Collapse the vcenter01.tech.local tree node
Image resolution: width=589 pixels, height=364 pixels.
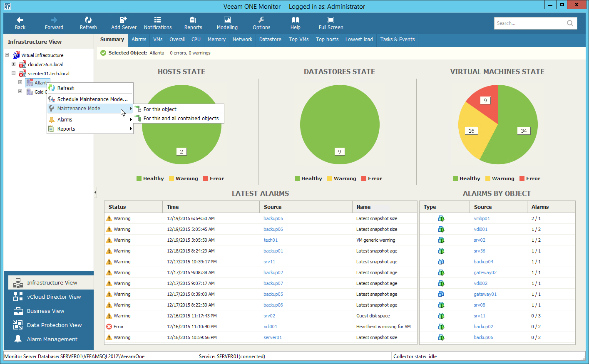tap(13, 73)
